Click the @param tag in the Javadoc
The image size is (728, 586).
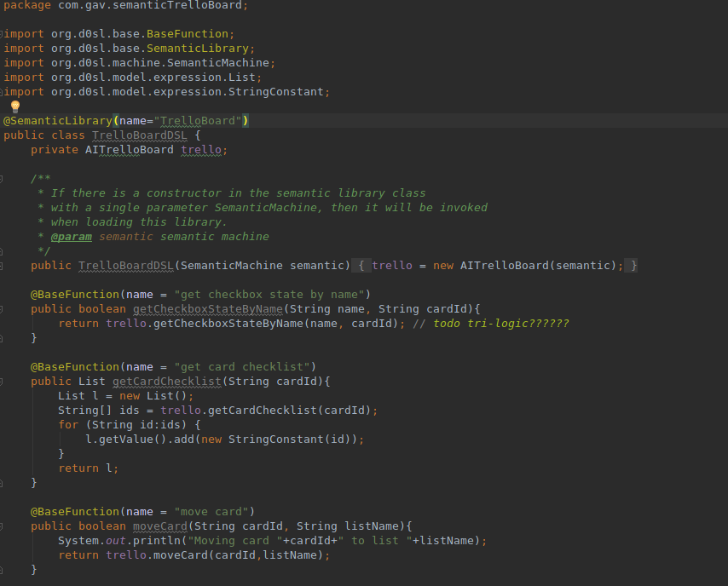72,237
